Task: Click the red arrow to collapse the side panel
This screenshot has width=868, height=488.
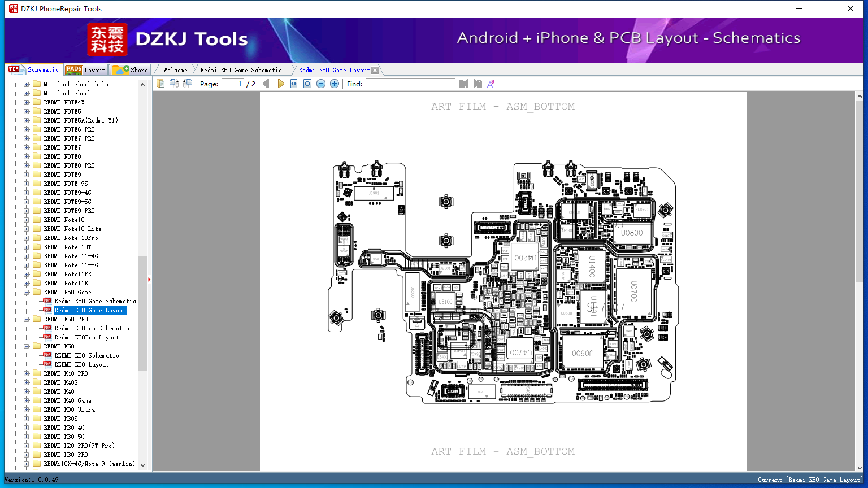Action: point(149,279)
